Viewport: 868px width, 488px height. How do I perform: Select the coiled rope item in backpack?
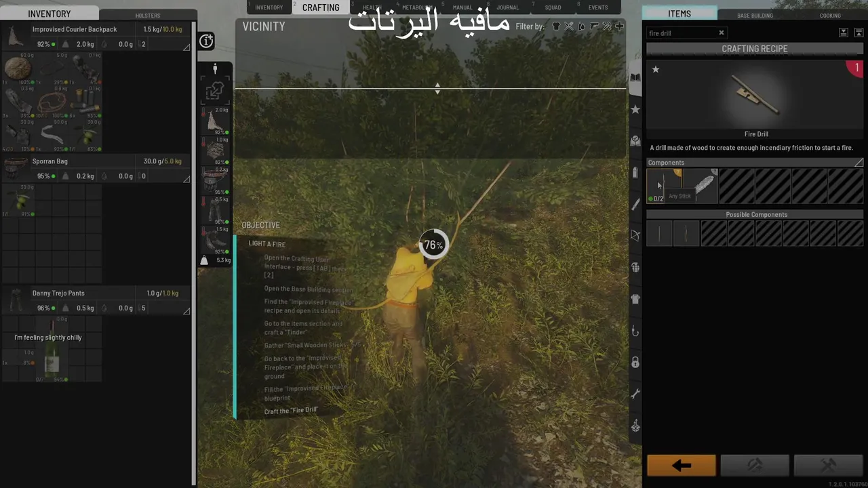point(52,102)
